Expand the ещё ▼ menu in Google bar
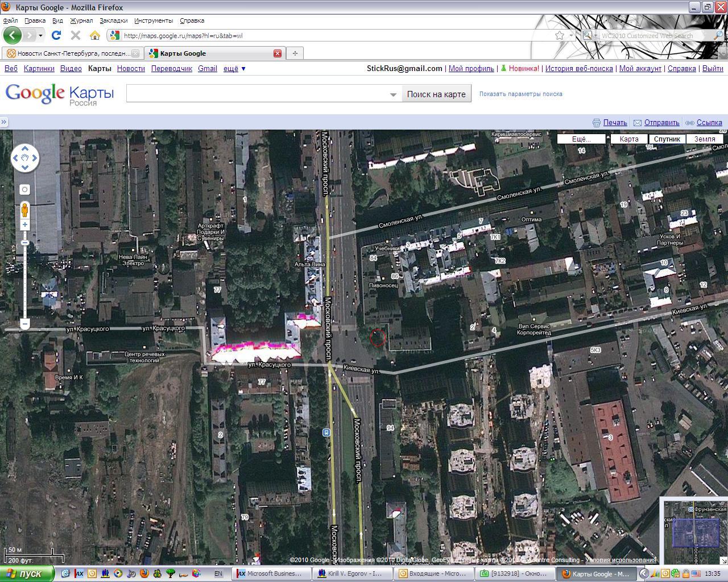728x582 pixels. (x=234, y=68)
